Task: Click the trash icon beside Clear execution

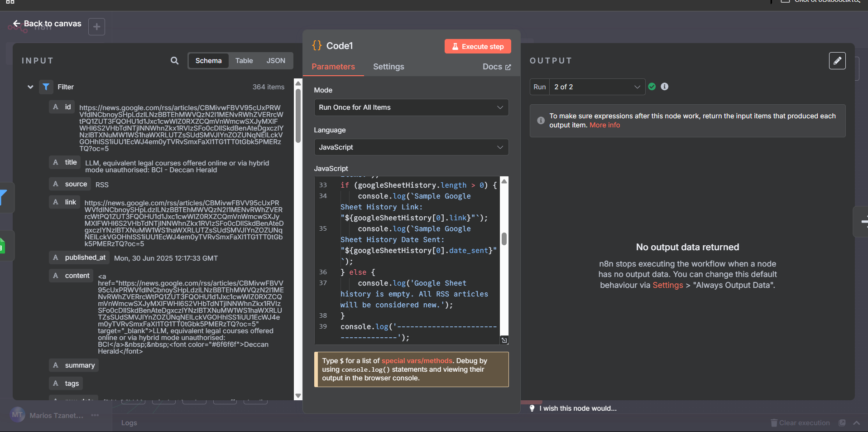Action: [x=774, y=423]
